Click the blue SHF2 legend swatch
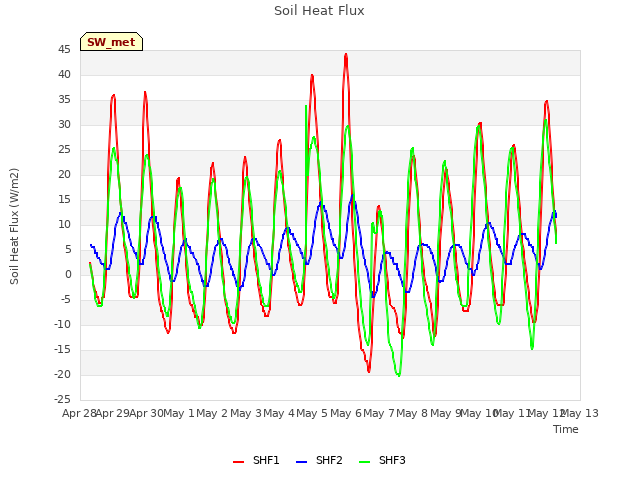 (301, 462)
